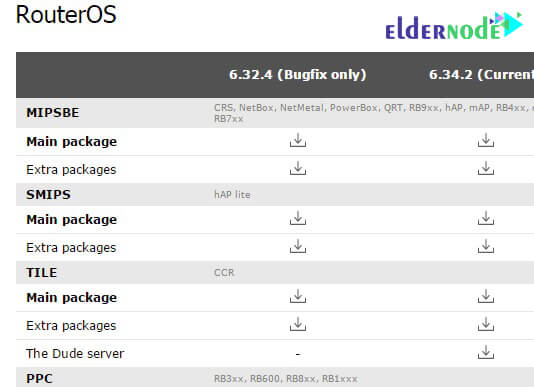The image size is (534, 387).
Task: Click the TILE section header row
Action: coord(275,273)
